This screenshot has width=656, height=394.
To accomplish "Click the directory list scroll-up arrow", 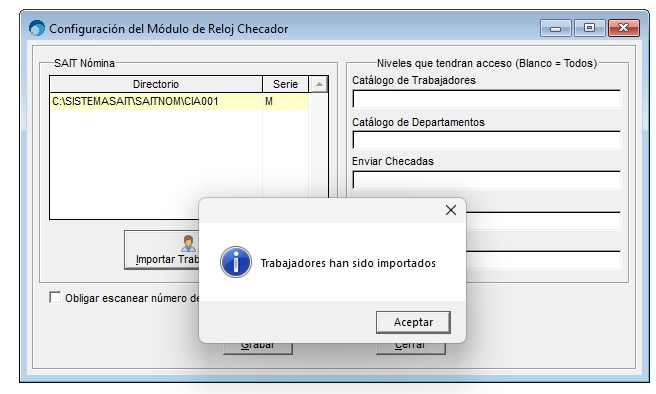I will (x=319, y=84).
